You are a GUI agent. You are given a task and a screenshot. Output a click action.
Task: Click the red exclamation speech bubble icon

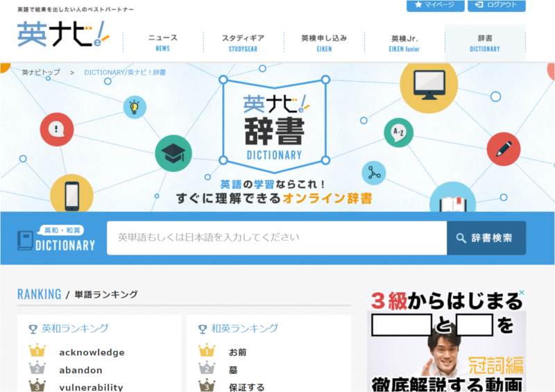coord(57,129)
